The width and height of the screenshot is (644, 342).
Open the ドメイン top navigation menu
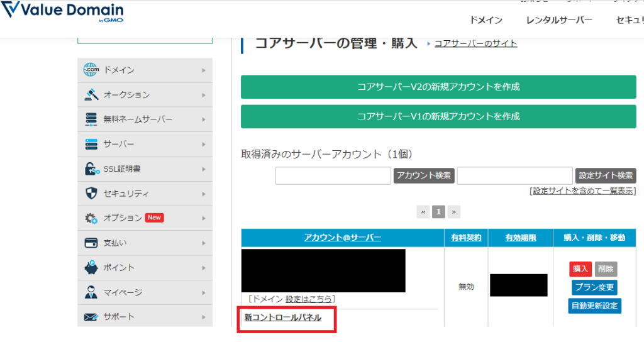click(x=486, y=20)
